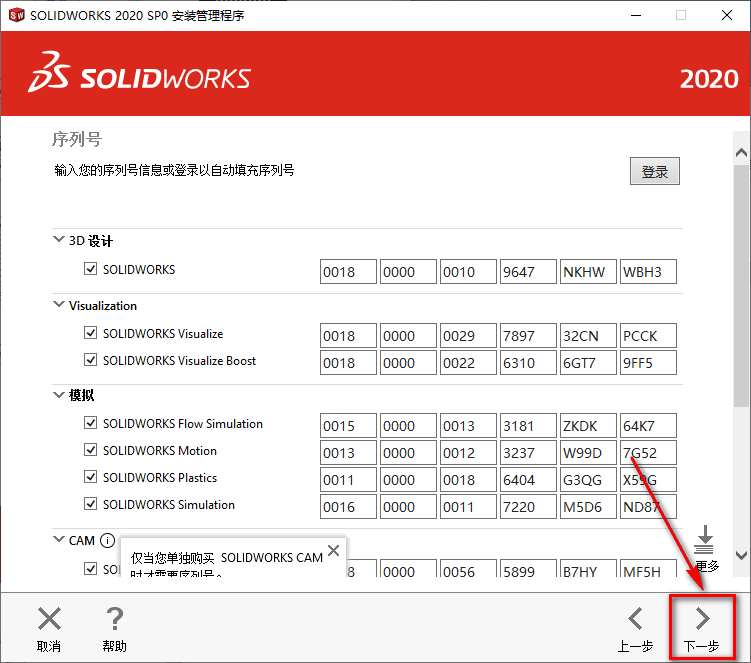
Task: Proceed with the 下一步 arrow
Action: click(702, 619)
